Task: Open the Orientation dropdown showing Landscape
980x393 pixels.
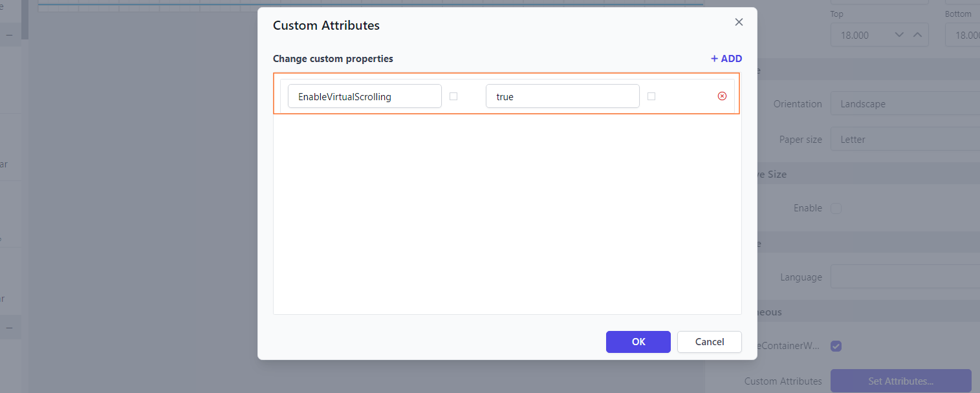Action: pyautogui.click(x=905, y=103)
